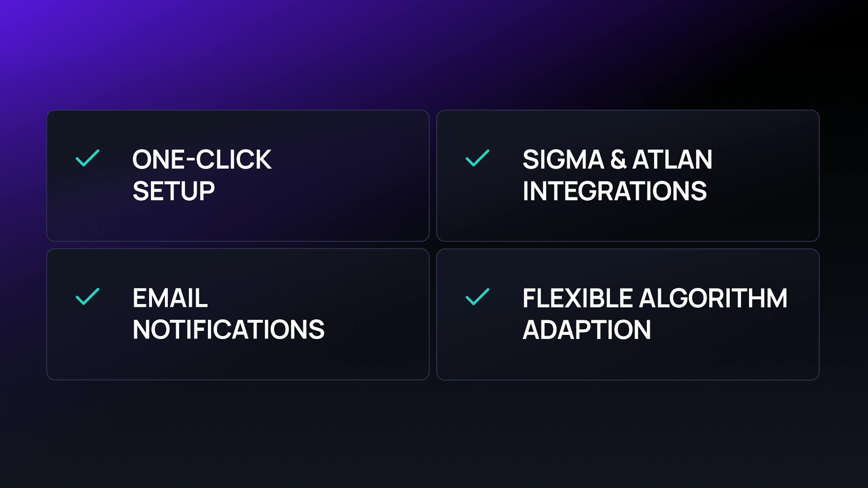This screenshot has height=488, width=868.
Task: Click the word ONE-CLICK in the first card
Action: [x=202, y=159]
